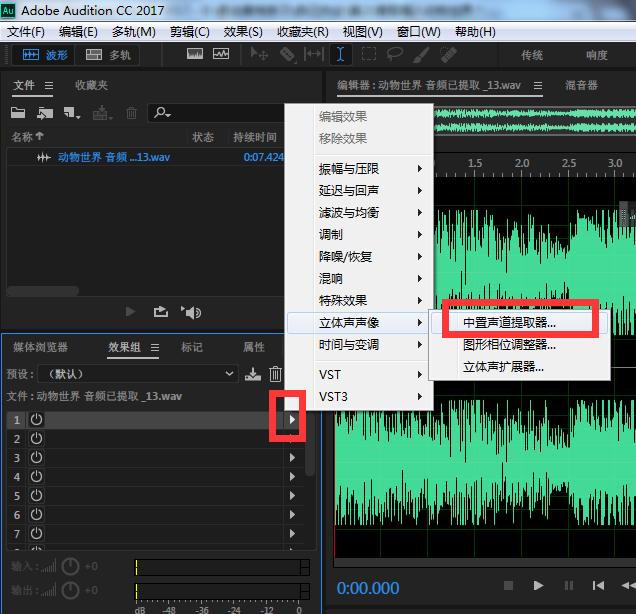Screen dimensions: 636x614
Task: Open effect list arrow for slot 7
Action: (x=292, y=533)
